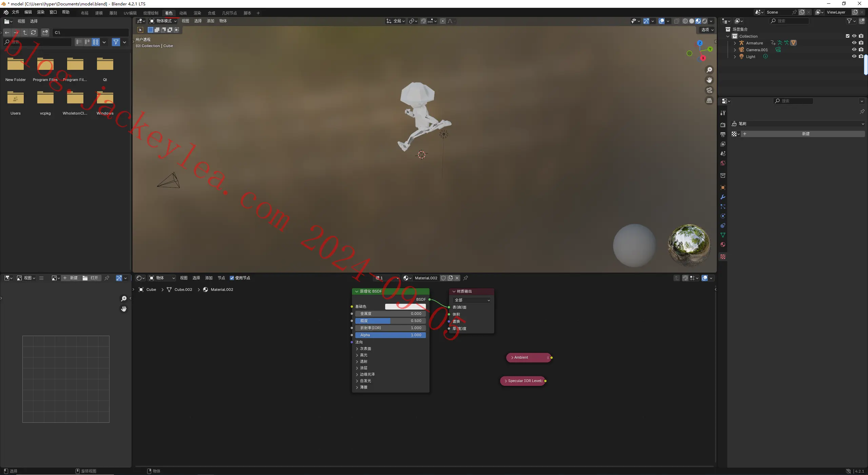This screenshot has width=868, height=475.
Task: Open Texture properties checker tab
Action: click(x=723, y=257)
